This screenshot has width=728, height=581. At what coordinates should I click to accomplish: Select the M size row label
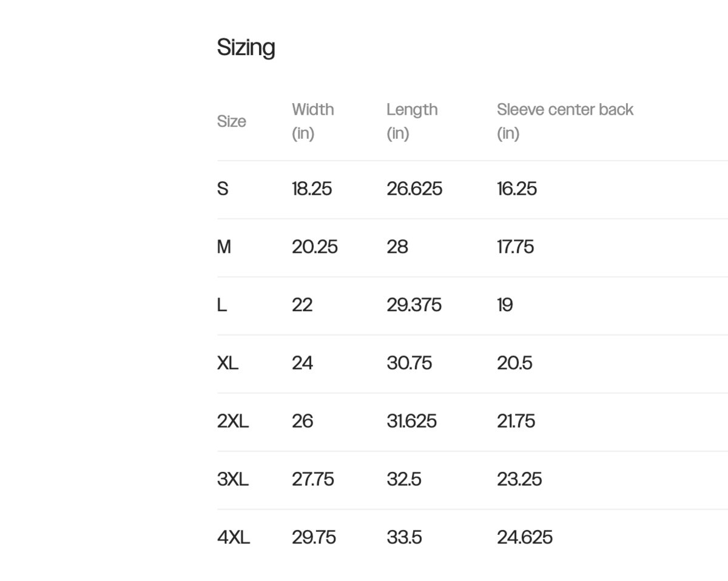coord(224,247)
